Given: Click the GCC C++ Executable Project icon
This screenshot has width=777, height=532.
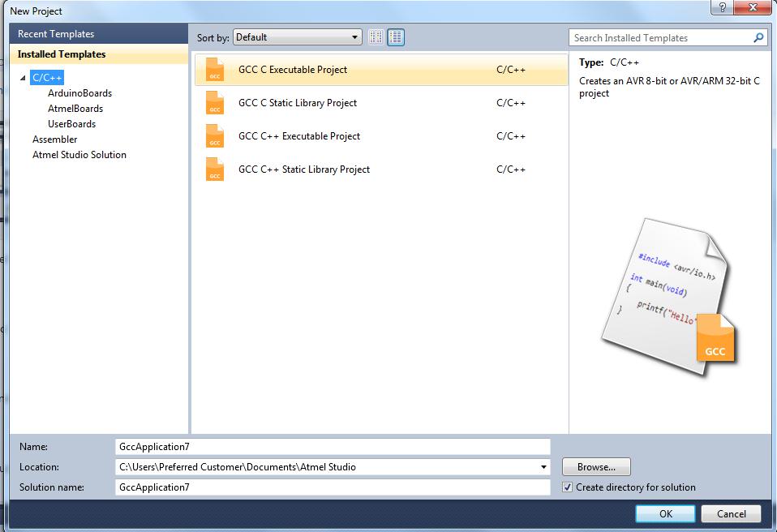Looking at the screenshot, I should tap(215, 135).
